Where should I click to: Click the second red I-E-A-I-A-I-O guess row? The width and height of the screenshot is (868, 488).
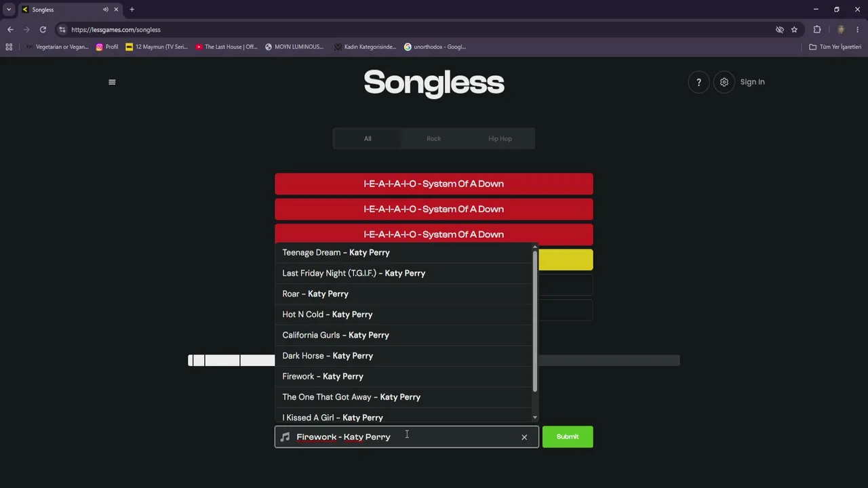(x=434, y=209)
